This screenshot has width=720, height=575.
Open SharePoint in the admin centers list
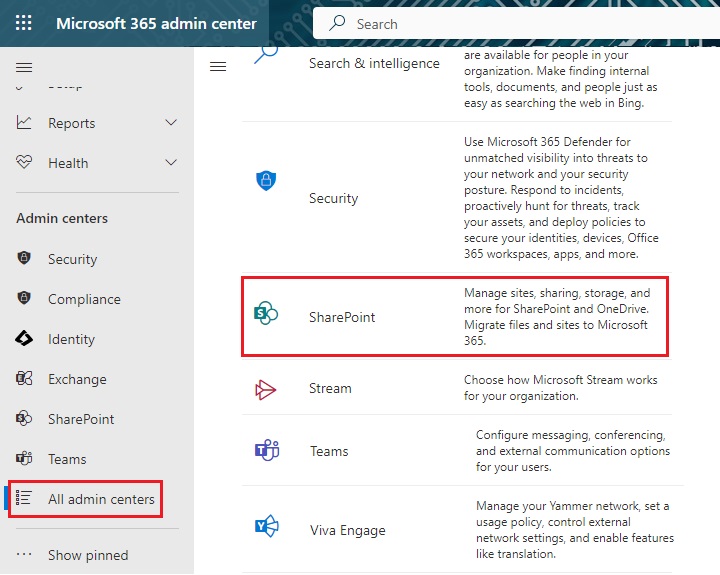coord(342,317)
